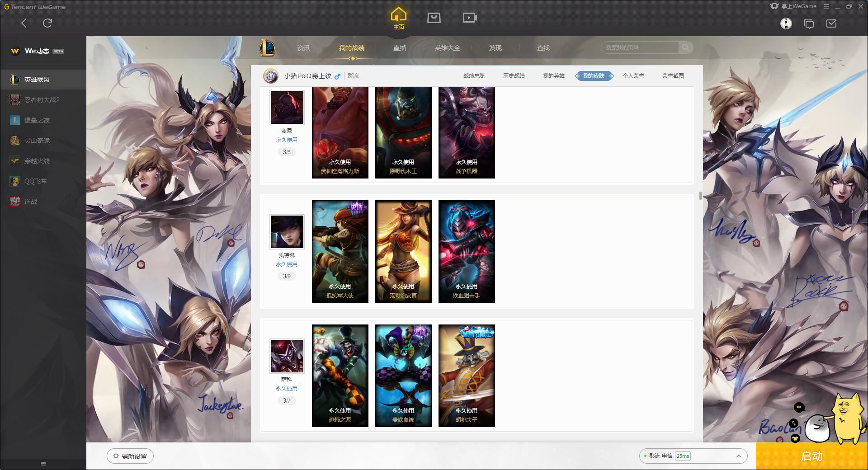Select 逆战 in the sidebar
This screenshot has width=868, height=470.
(43, 202)
